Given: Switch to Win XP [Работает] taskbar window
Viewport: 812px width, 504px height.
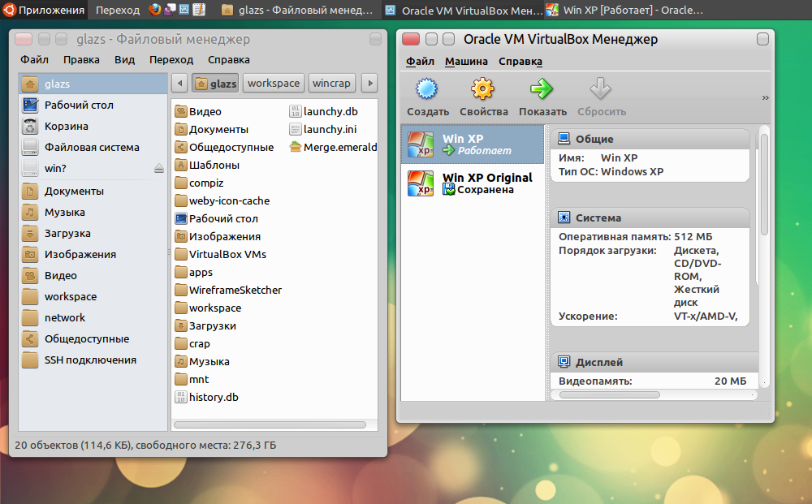Looking at the screenshot, I should pyautogui.click(x=625, y=10).
